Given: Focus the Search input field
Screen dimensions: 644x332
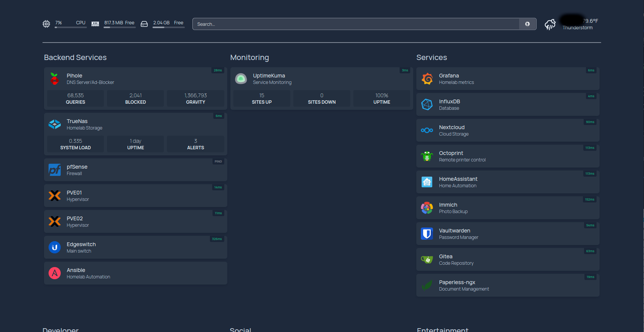Looking at the screenshot, I should (x=356, y=24).
